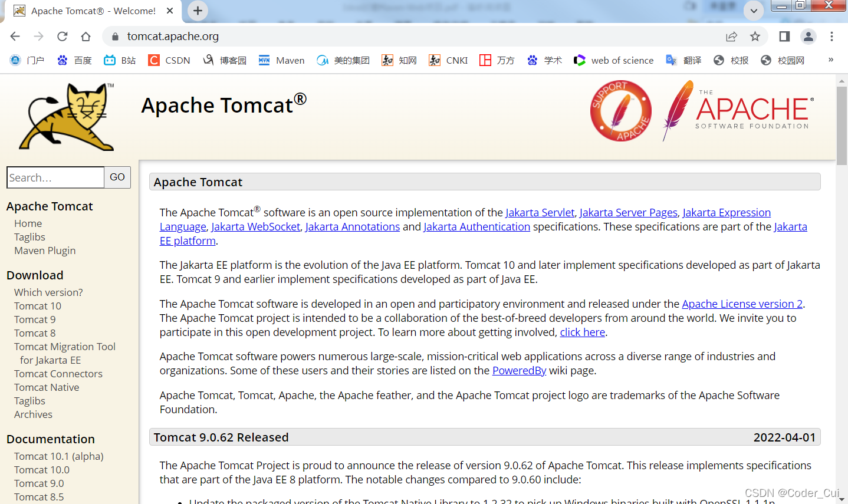The width and height of the screenshot is (848, 504).
Task: Follow the Jakarta Server Pages link
Action: click(629, 213)
